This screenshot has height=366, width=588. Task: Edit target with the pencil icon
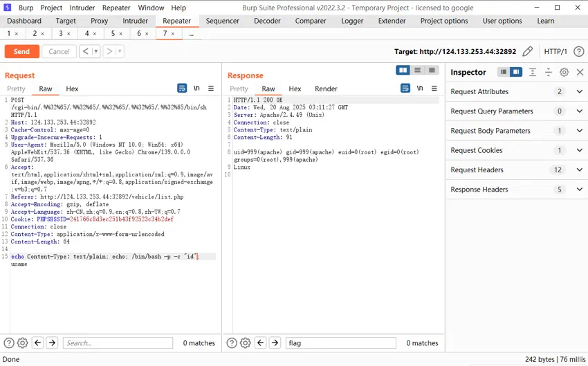527,51
